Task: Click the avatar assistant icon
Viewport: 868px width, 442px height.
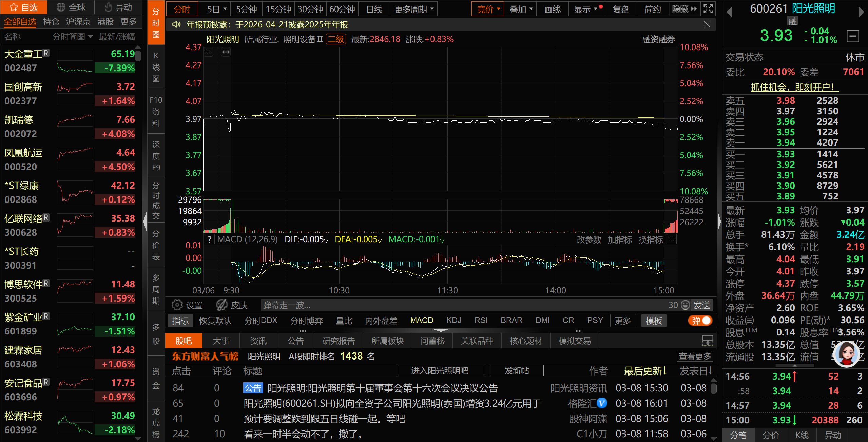Action: [846, 354]
